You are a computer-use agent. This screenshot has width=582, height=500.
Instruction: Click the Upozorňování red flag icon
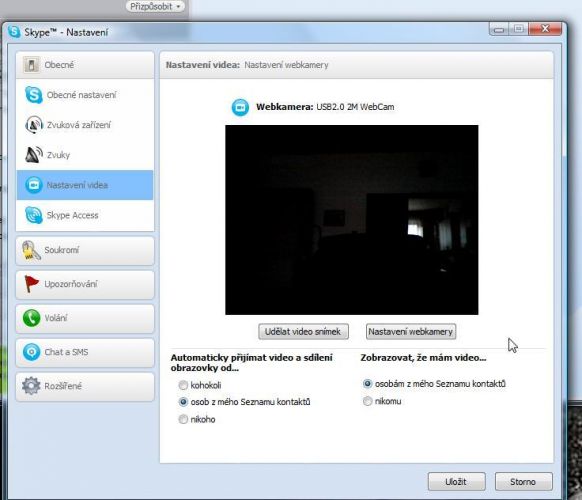(31, 284)
